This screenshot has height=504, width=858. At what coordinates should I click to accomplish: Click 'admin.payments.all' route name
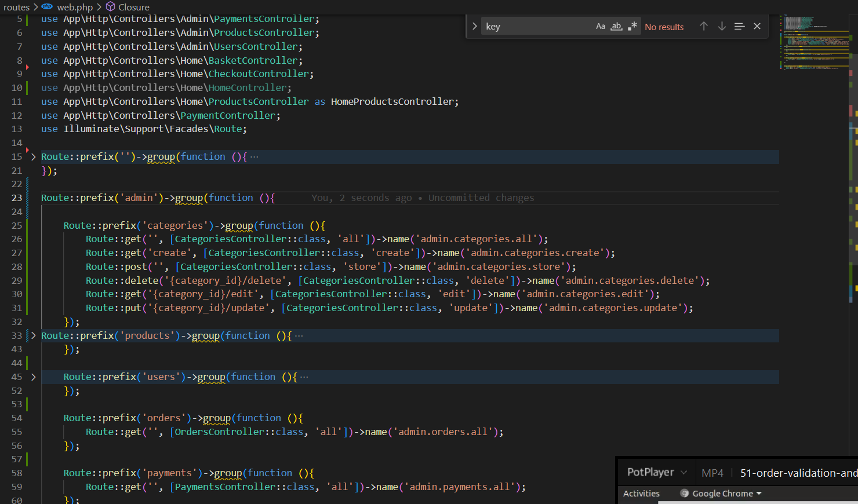460,487
